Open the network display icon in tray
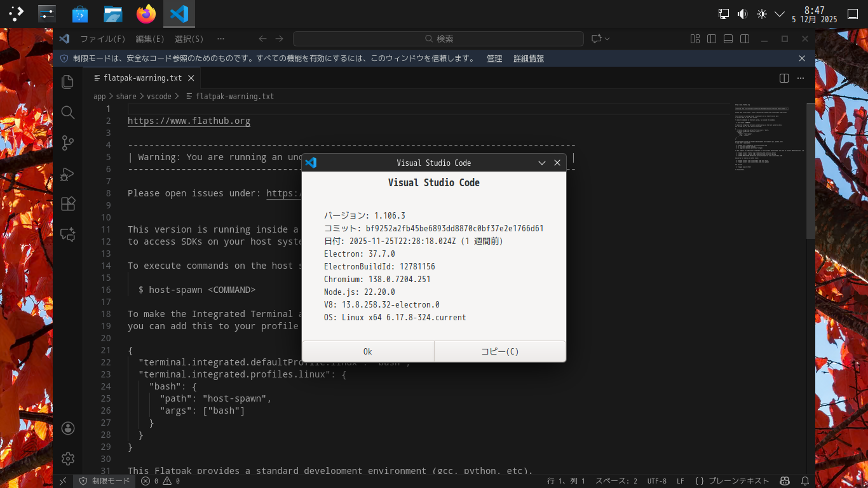Screen dimensions: 868x488 [x=724, y=14]
